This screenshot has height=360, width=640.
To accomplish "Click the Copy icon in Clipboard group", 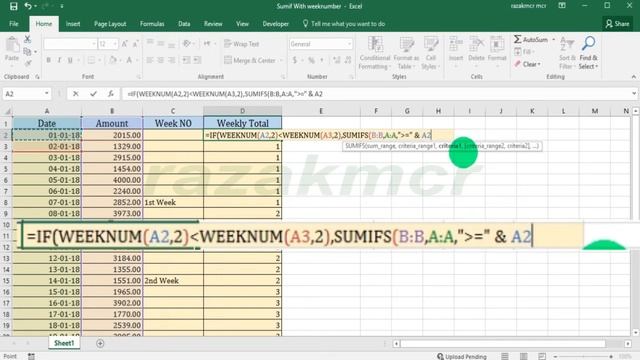I will (27, 52).
